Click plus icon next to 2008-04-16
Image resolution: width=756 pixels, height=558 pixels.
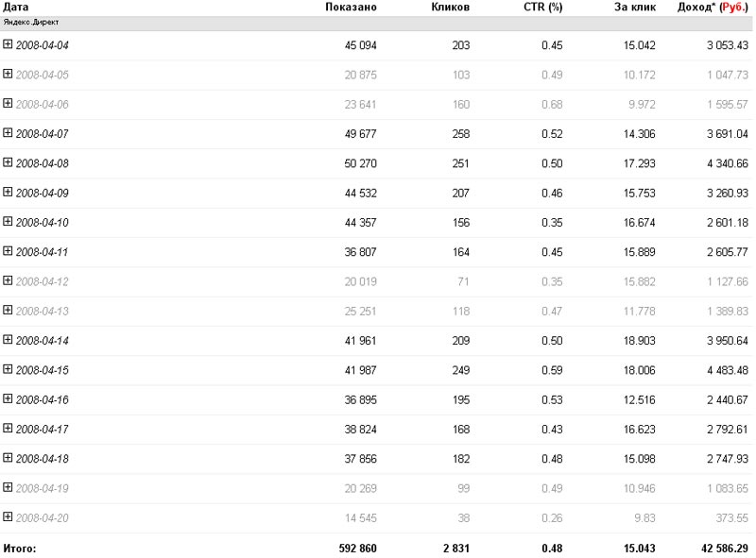(8, 398)
